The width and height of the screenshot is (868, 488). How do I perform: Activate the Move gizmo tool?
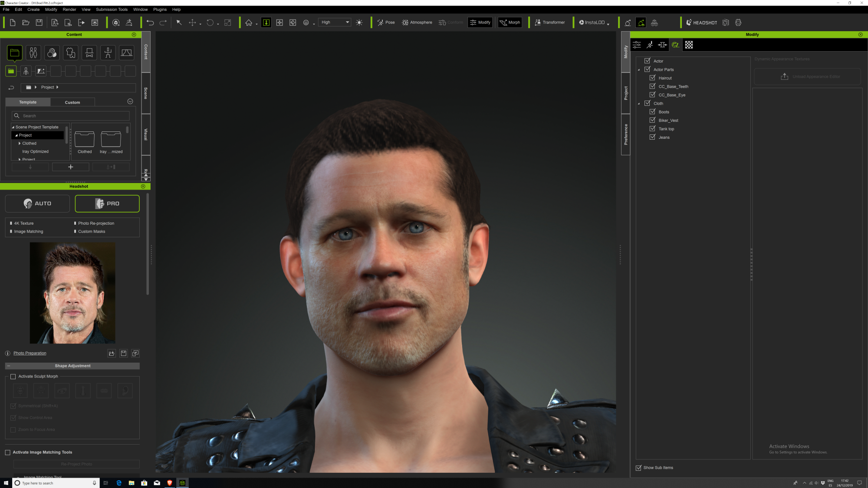tap(192, 23)
